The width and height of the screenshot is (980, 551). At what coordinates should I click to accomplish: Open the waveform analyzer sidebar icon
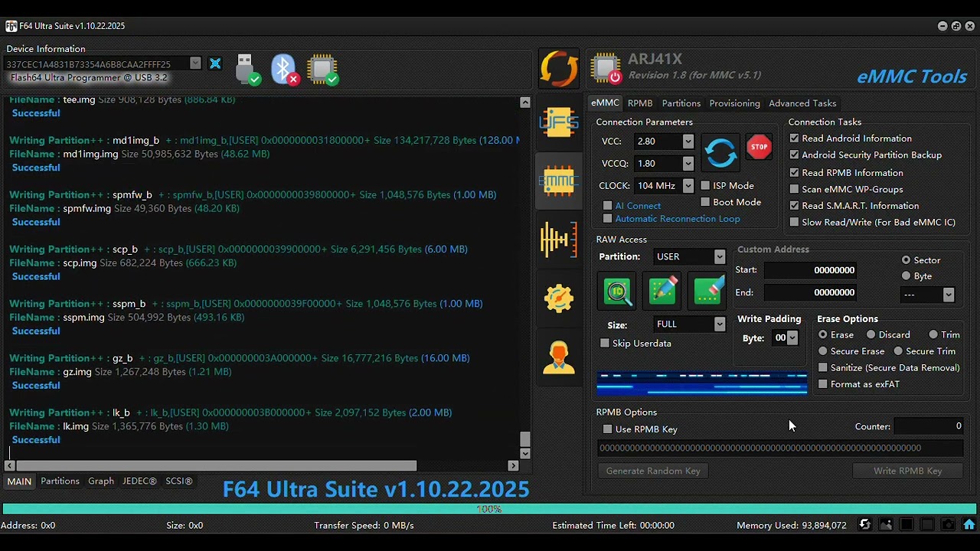(559, 240)
